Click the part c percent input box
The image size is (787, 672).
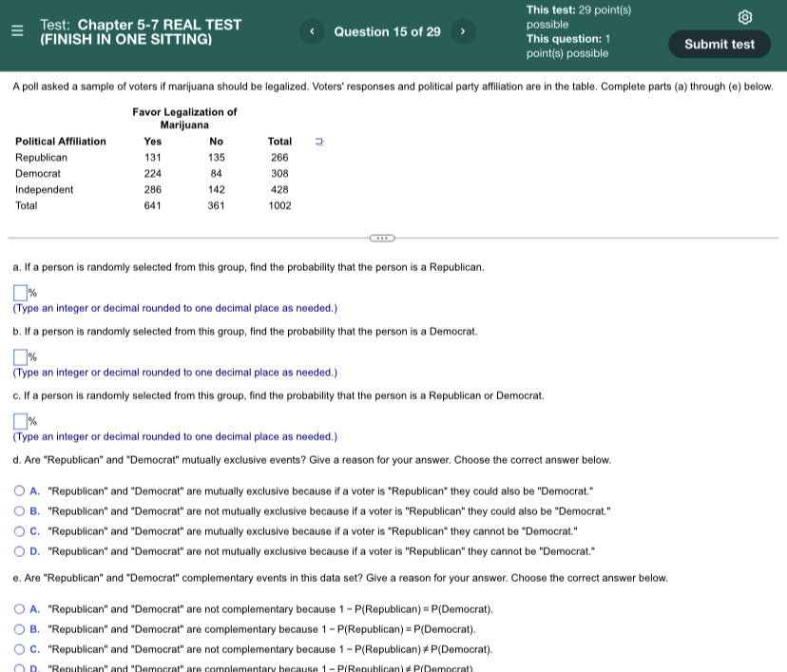[x=20, y=421]
